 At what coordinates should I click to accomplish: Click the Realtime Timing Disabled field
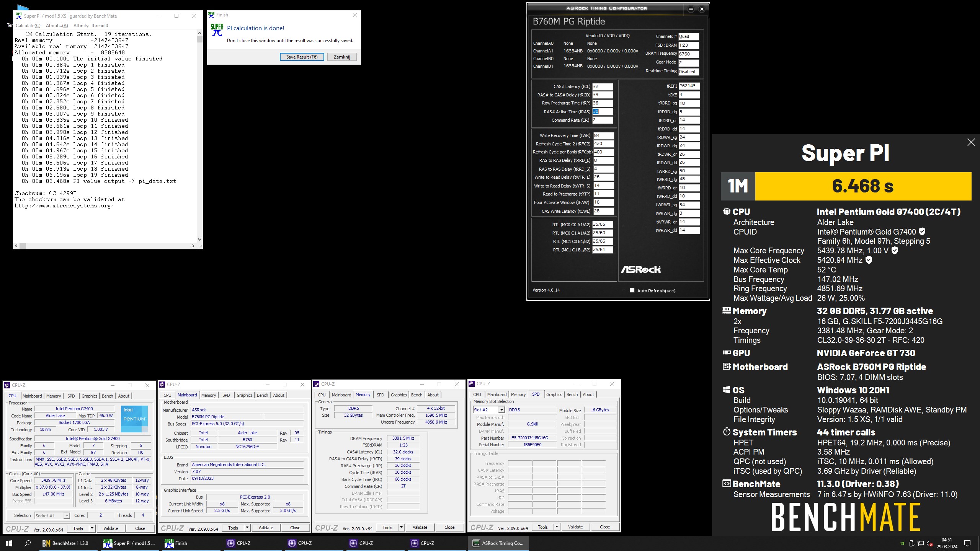coord(688,72)
